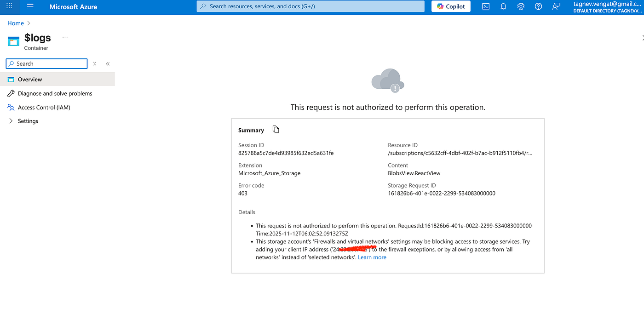644x320 pixels.
Task: Click the magnifier icon in global search
Action: 203,6
